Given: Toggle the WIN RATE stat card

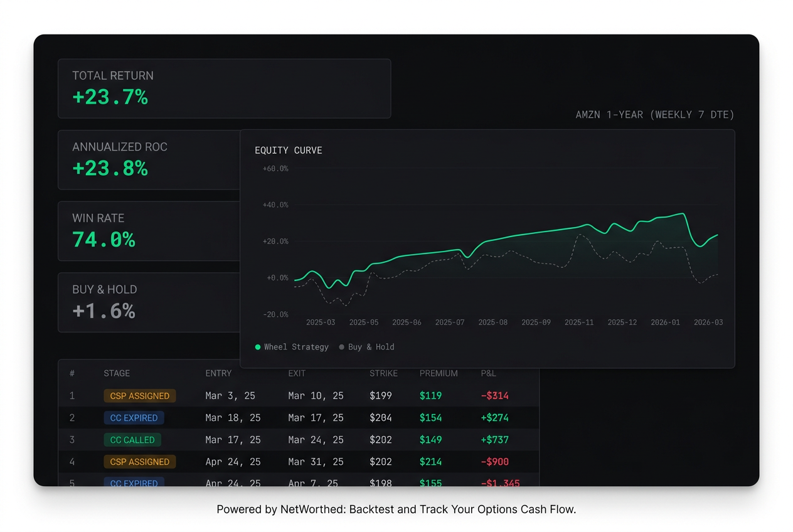Looking at the screenshot, I should coord(149,231).
